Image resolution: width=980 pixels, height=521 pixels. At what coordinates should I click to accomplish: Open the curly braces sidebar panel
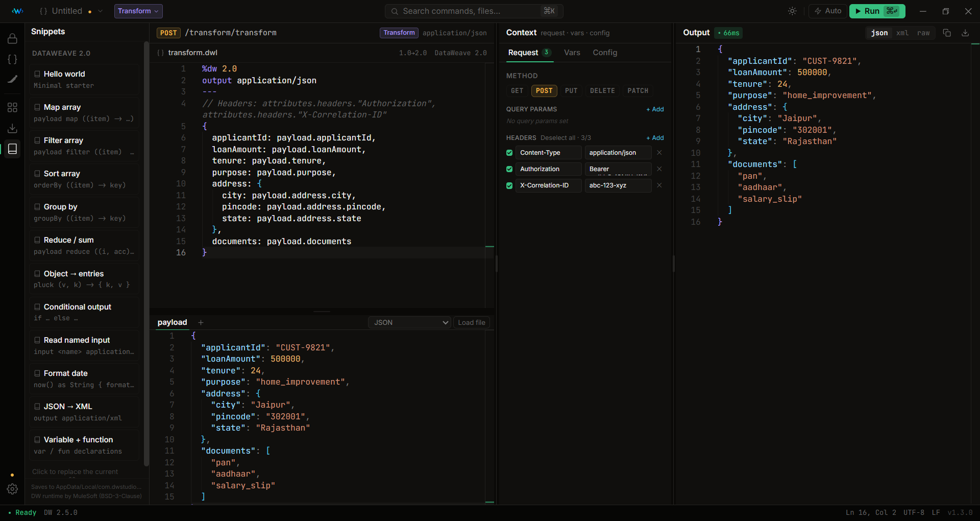click(12, 59)
